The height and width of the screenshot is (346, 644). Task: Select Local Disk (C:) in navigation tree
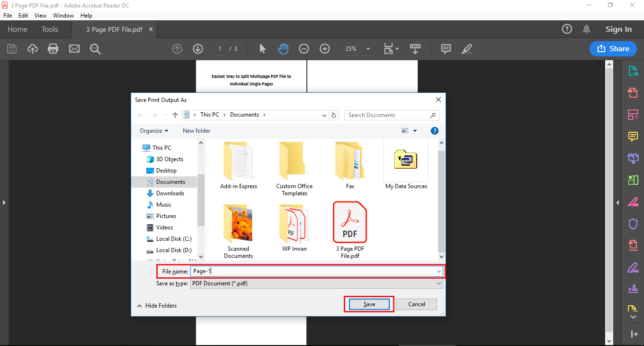tap(174, 239)
